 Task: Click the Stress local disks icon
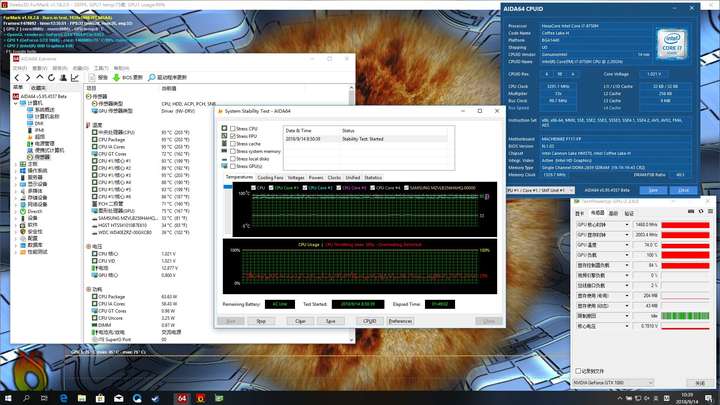tap(224, 158)
